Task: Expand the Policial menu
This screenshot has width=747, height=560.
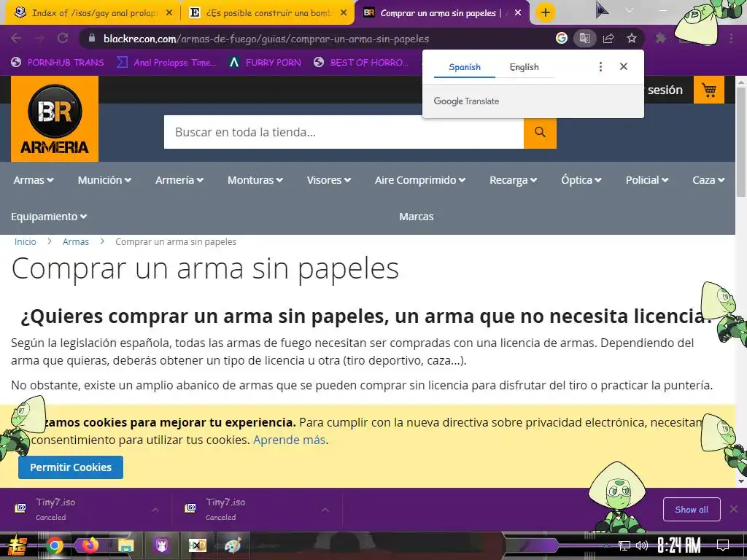Action: click(x=647, y=180)
